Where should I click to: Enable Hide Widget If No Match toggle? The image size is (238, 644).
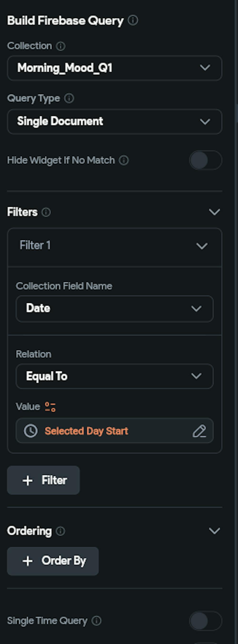pyautogui.click(x=205, y=160)
